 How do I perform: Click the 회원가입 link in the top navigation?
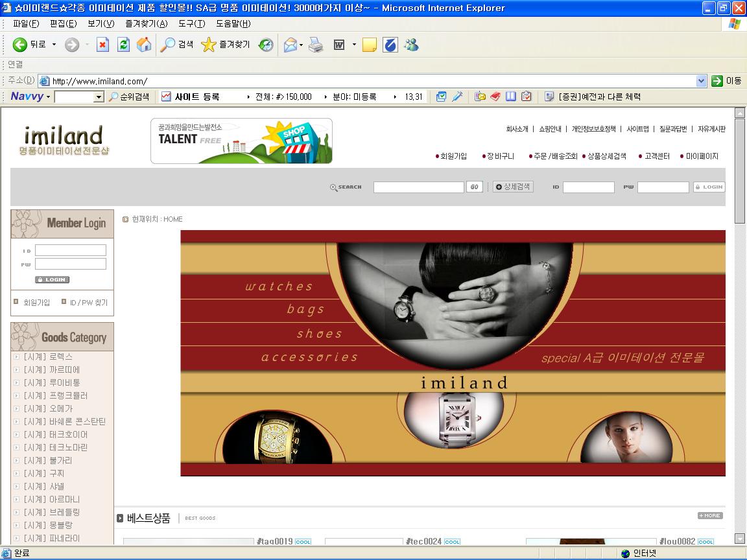tap(453, 156)
